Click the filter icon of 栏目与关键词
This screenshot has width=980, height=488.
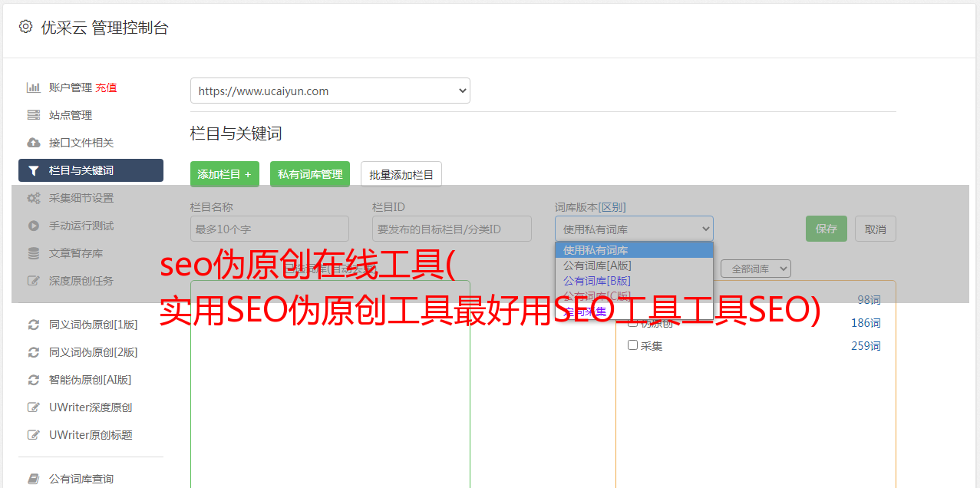(x=34, y=170)
